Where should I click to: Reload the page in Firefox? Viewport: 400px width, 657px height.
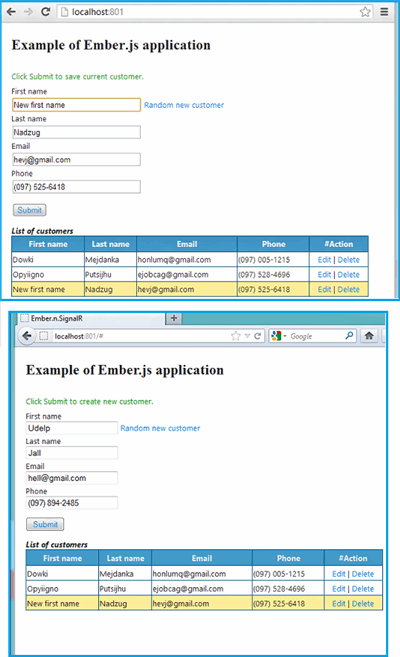[258, 336]
